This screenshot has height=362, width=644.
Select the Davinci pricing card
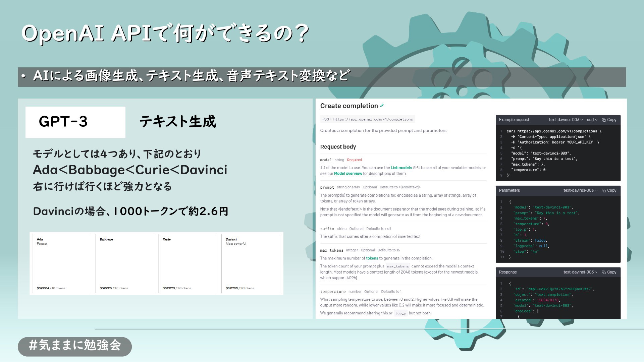(251, 263)
